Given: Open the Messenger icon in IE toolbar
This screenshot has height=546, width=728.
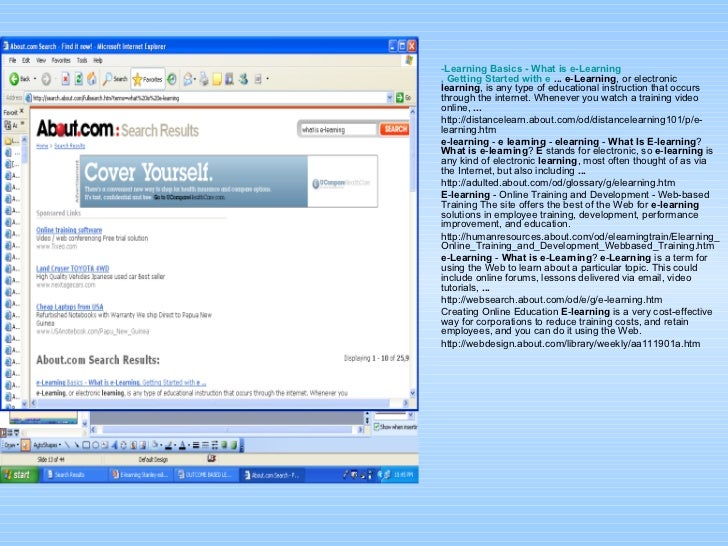Looking at the screenshot, I should pyautogui.click(x=243, y=79).
